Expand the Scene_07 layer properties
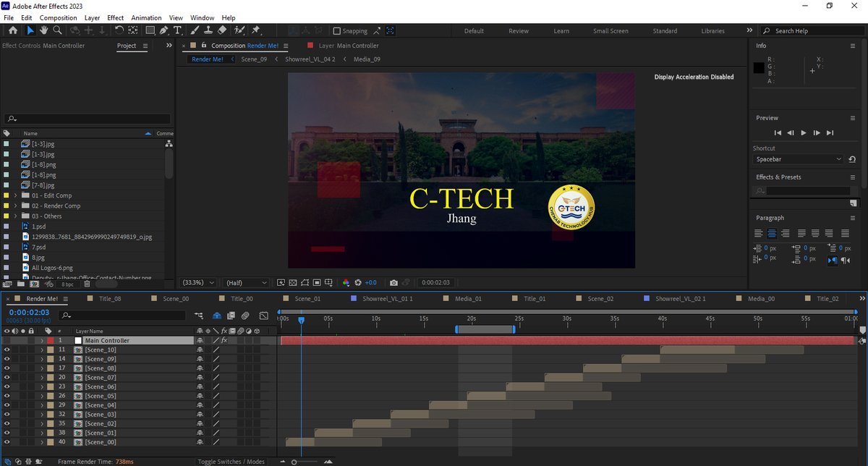This screenshot has height=466, width=868. click(x=42, y=377)
